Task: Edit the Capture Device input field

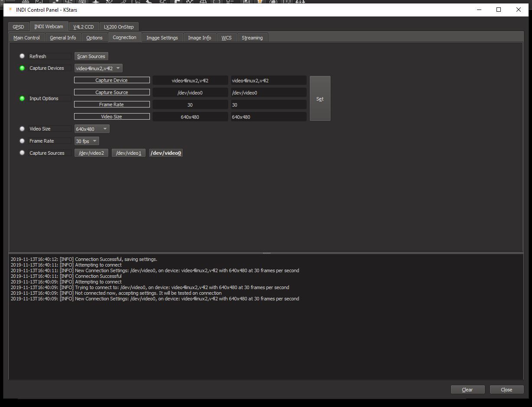Action: (268, 80)
